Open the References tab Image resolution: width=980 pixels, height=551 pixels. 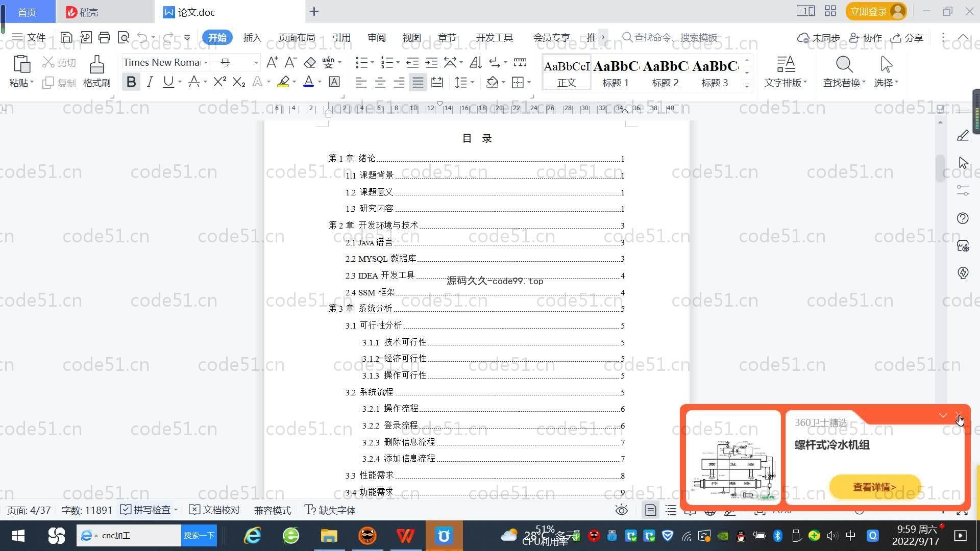click(341, 38)
